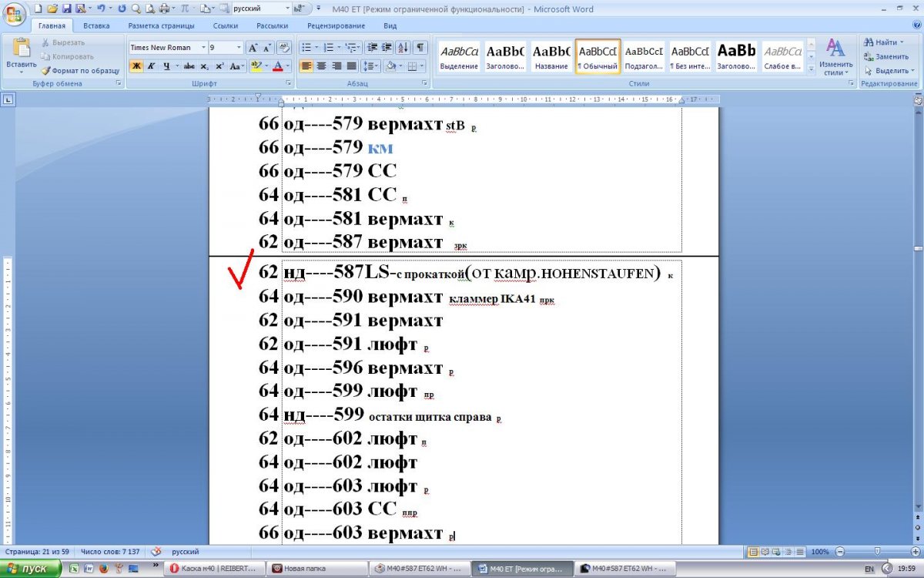Undo the last action

[101, 8]
